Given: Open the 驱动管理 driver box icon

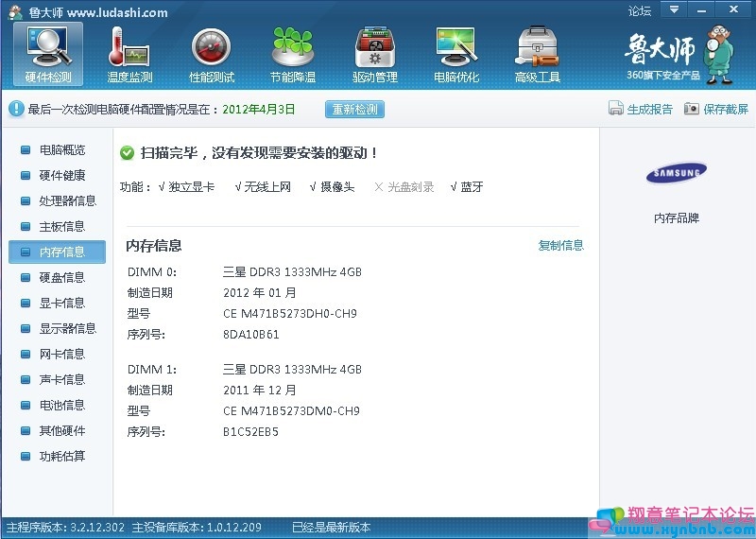Looking at the screenshot, I should [x=374, y=54].
